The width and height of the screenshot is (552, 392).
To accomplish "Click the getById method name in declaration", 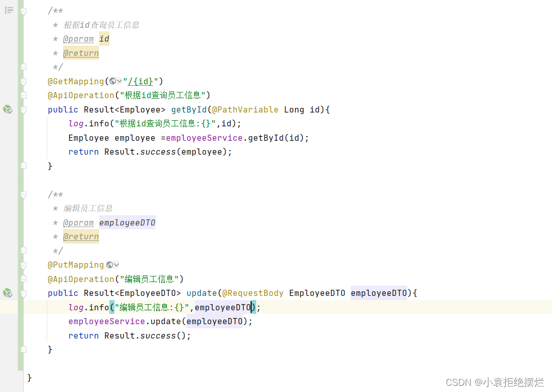I will coord(189,109).
